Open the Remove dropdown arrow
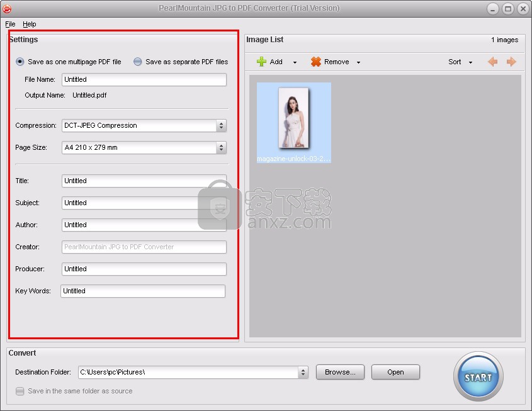The image size is (532, 411). [x=358, y=62]
